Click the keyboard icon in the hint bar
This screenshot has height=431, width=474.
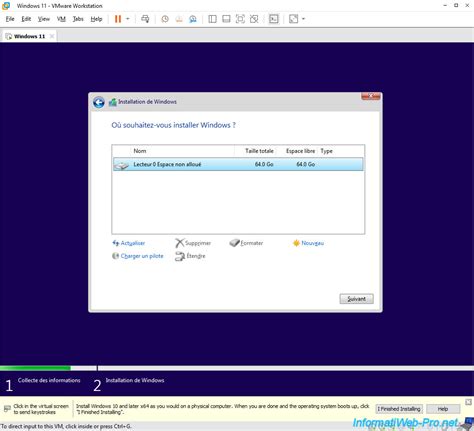[x=7, y=409]
